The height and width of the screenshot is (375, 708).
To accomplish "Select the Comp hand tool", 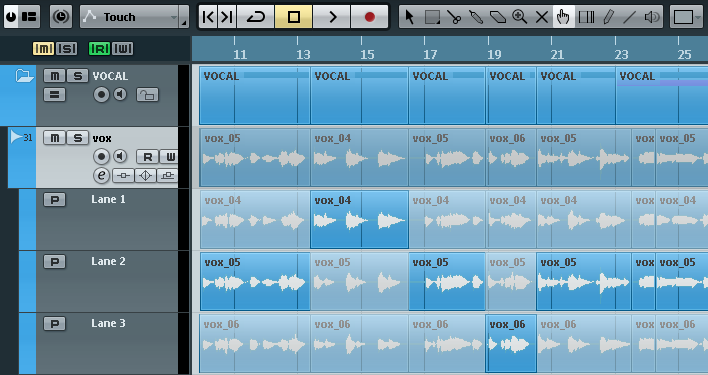I will [563, 17].
